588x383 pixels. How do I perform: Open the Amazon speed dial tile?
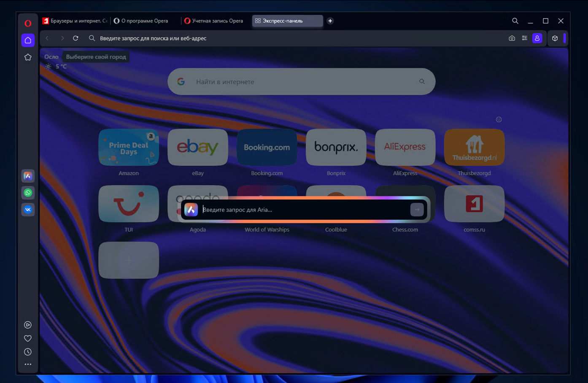pos(129,147)
